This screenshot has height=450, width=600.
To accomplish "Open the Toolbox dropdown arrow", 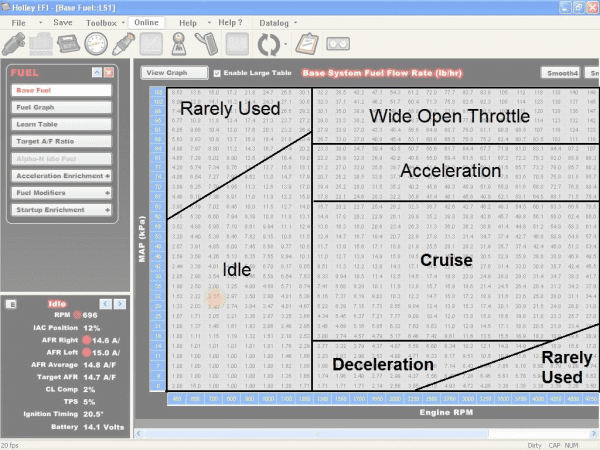I will pyautogui.click(x=123, y=23).
